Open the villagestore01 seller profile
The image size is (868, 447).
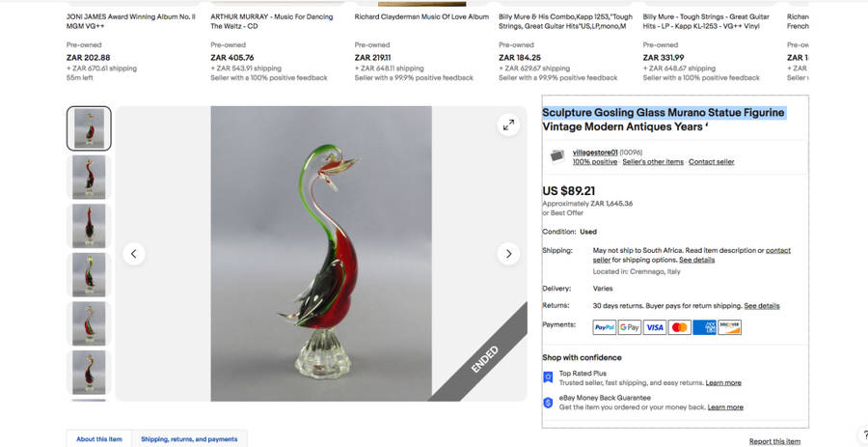[595, 153]
